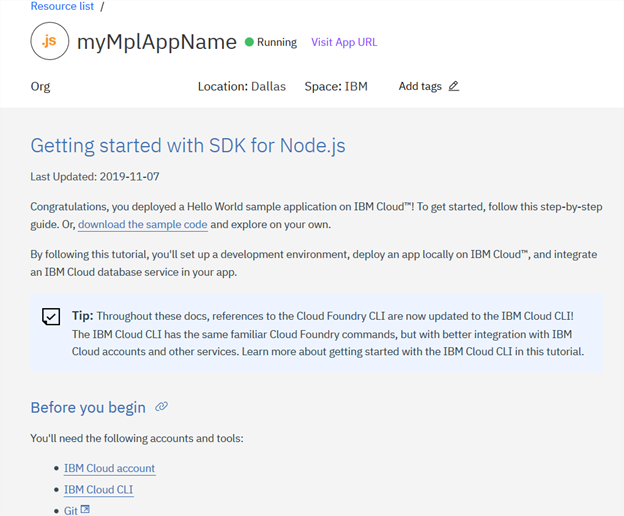Click the Last Updated: 2019-11-07 text
Viewport: 624px width, 516px height.
tap(95, 177)
